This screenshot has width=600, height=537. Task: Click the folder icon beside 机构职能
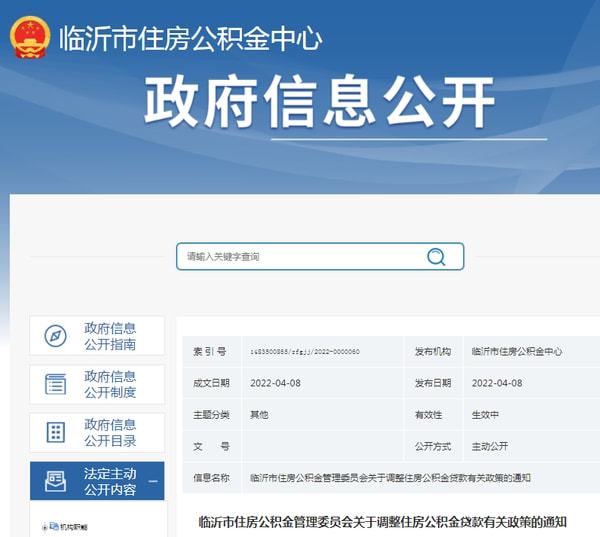(54, 527)
